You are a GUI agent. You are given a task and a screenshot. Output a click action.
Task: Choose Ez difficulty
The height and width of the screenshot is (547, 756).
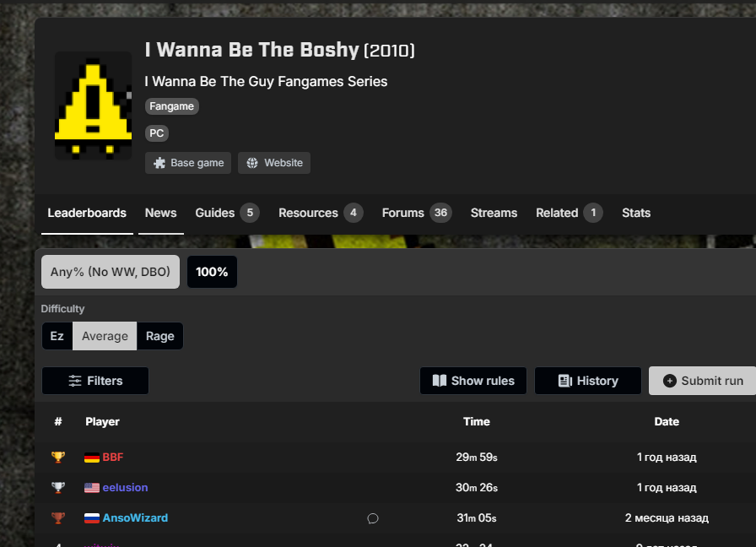(x=57, y=336)
